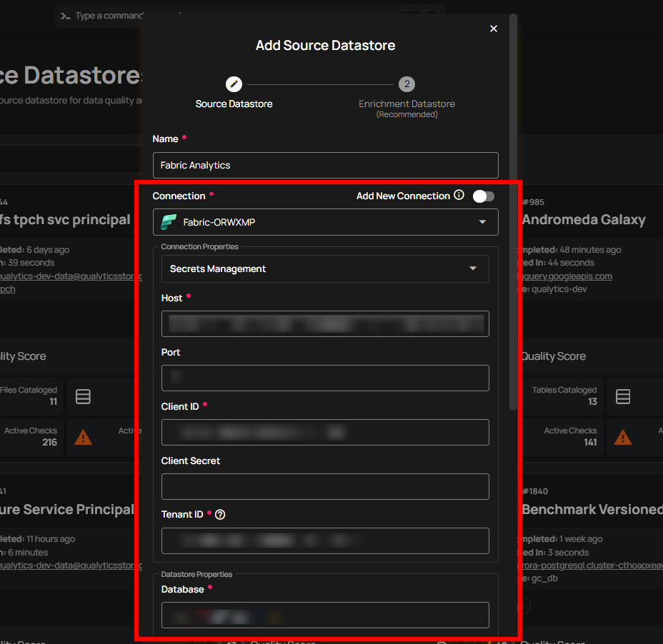Click the warning triangle beside Active Checks 216
This screenshot has width=663, height=644.
(x=83, y=437)
